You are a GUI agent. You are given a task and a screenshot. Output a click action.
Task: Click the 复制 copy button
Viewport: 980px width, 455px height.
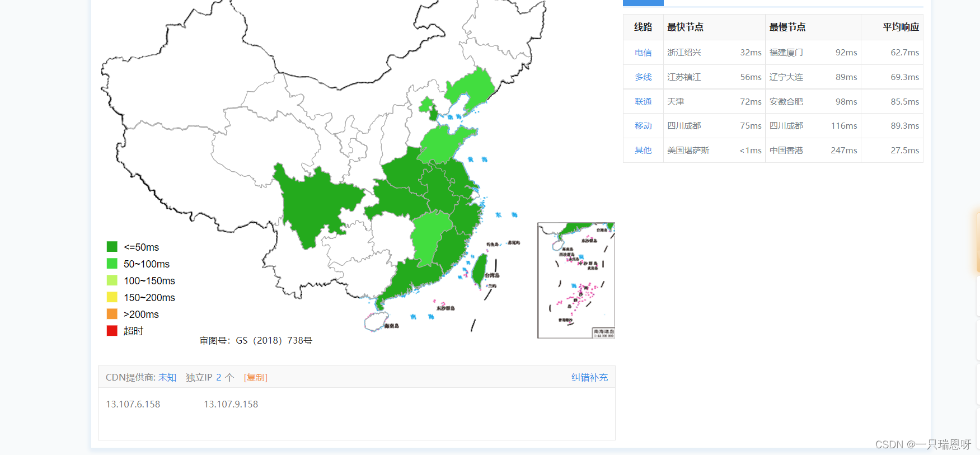(x=256, y=378)
